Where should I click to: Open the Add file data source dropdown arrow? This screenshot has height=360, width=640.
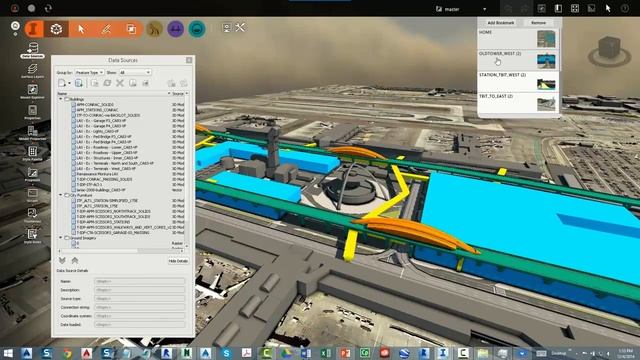tap(69, 83)
